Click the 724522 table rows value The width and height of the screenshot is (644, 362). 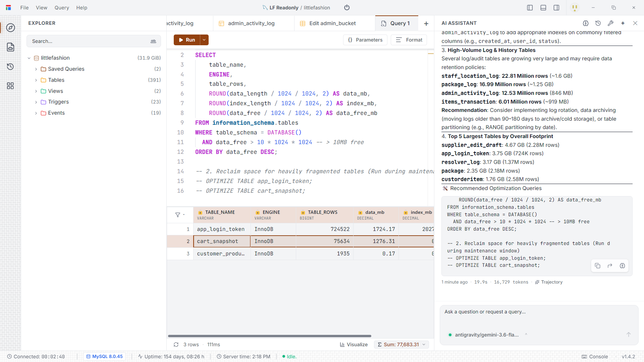[340, 229]
